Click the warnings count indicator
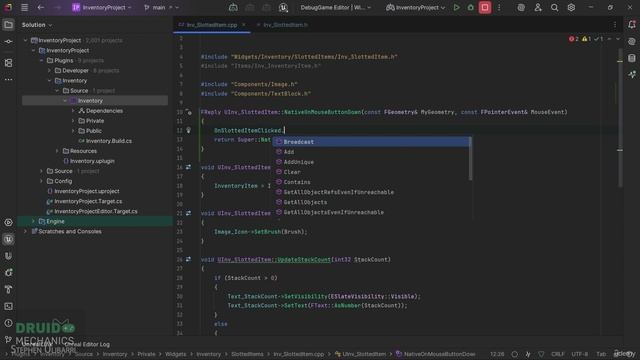This screenshot has height=360, width=640. point(587,39)
